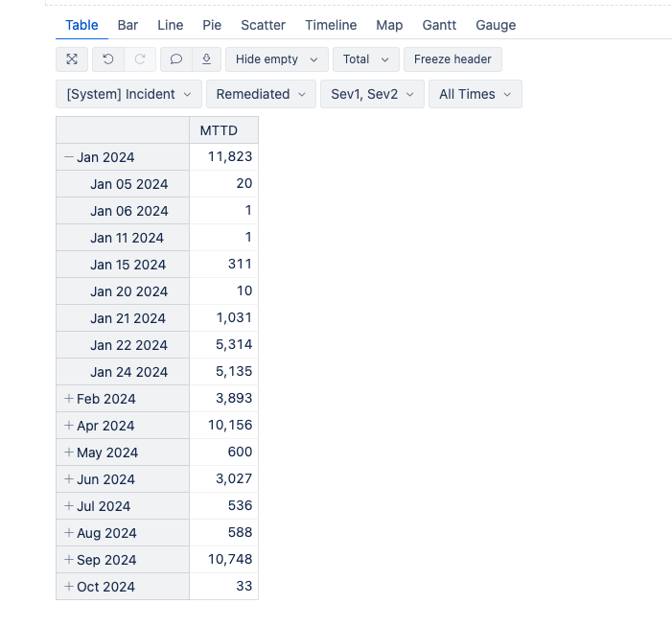Viewport: 672px width, 627px height.
Task: Switch to the Pie chart tab
Action: tap(212, 25)
